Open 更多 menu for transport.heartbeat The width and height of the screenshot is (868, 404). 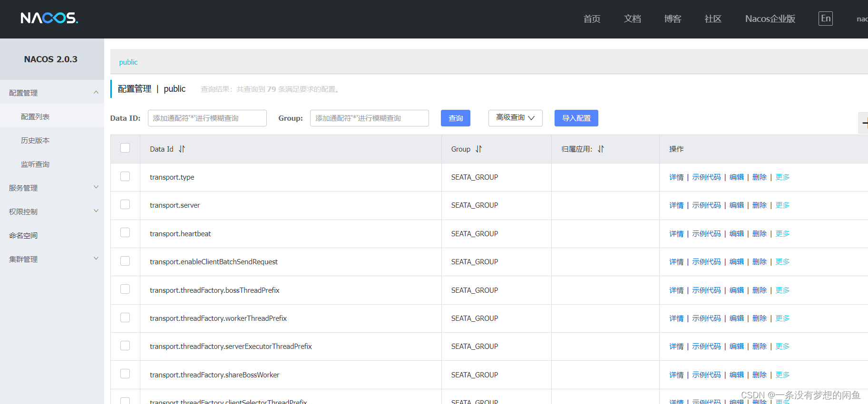[782, 234]
